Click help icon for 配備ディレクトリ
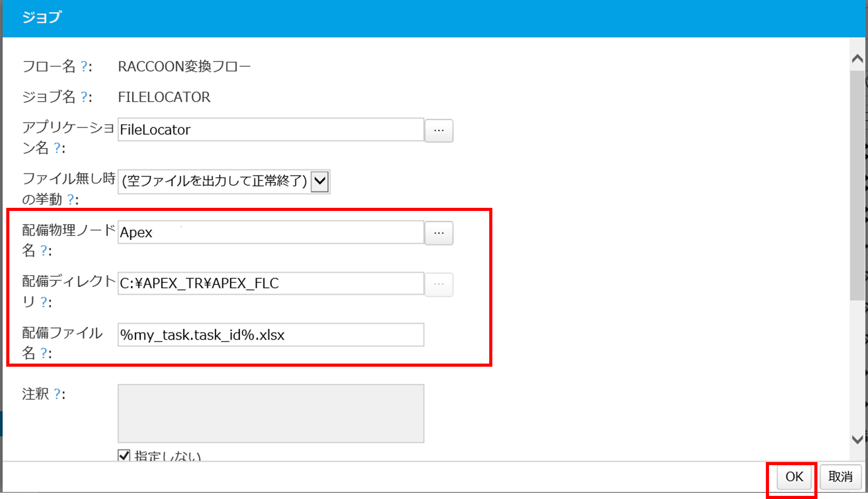The width and height of the screenshot is (868, 499). 43,302
